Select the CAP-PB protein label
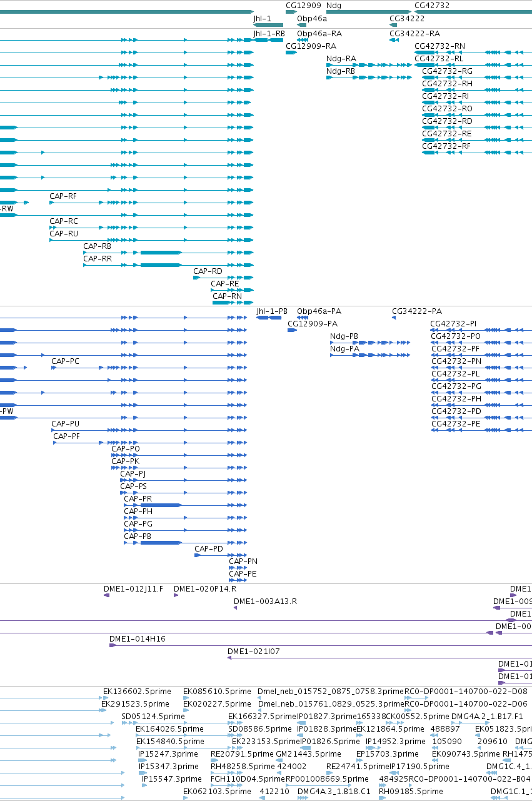Screen dimensions: 532x801 coord(138,537)
